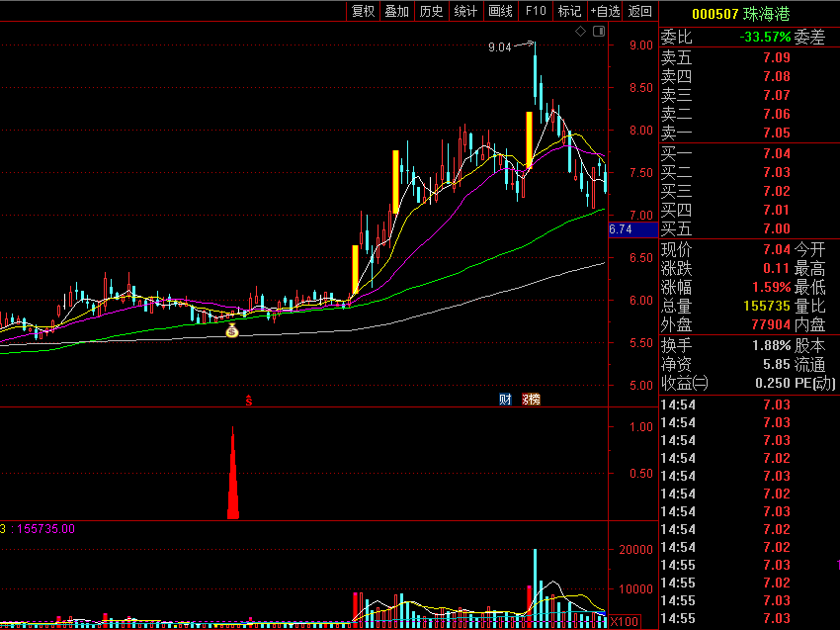
Task: Click the X100 volume scale label
Action: (x=625, y=622)
